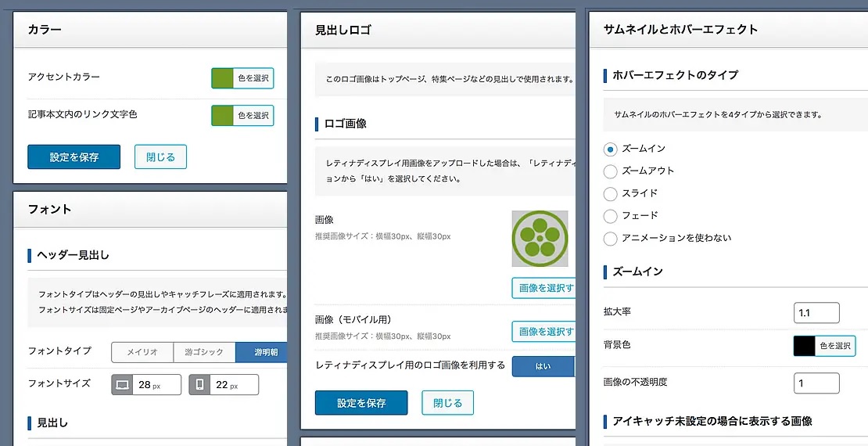Click the green logo image thumbnail
The width and height of the screenshot is (868, 446).
[x=540, y=239]
